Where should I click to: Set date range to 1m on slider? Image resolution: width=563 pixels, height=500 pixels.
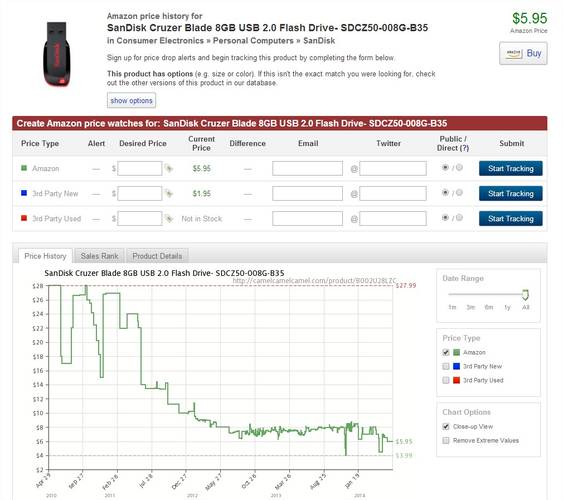click(452, 307)
